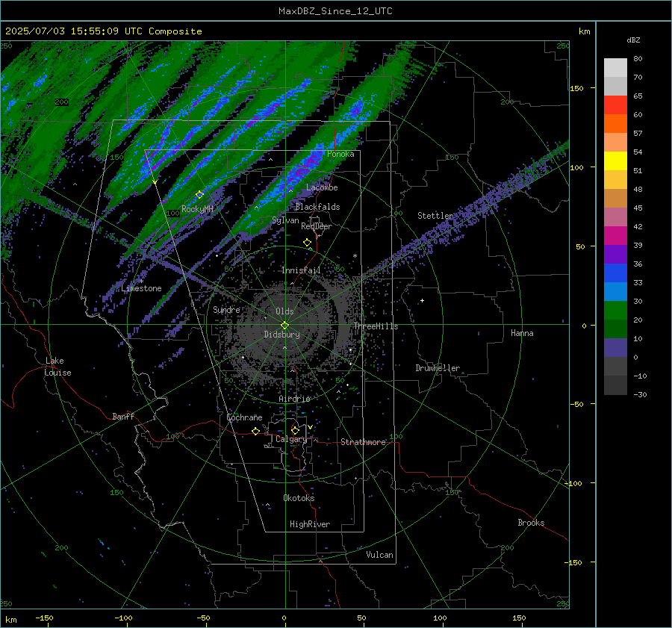Click the MaxDBZ_Since_12_UTC title
Viewport: 672px width, 628px height.
click(335, 11)
